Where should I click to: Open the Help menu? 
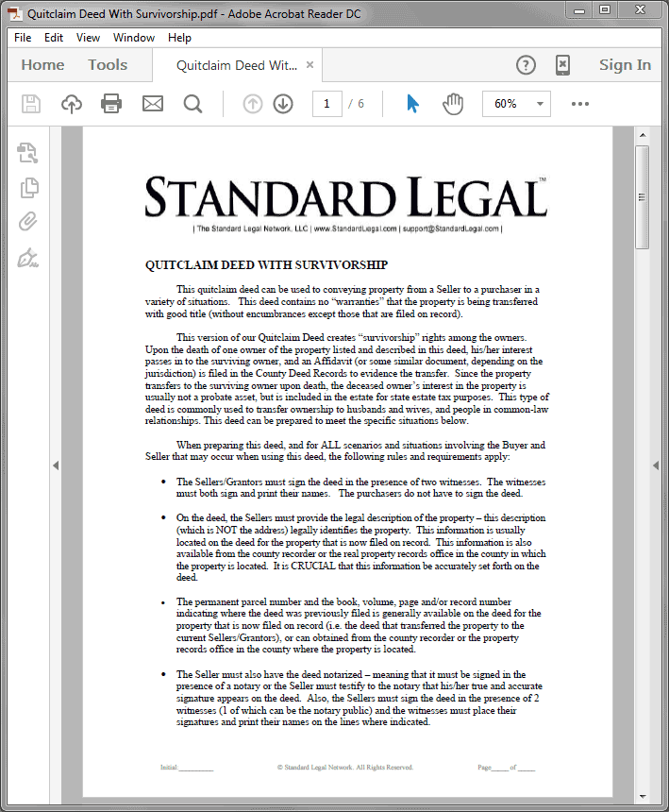click(179, 38)
